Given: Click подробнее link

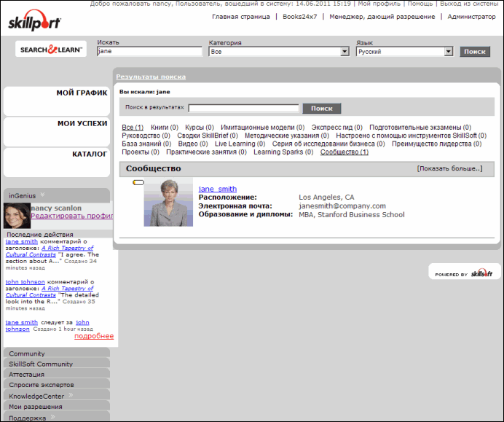Looking at the screenshot, I should [94, 336].
